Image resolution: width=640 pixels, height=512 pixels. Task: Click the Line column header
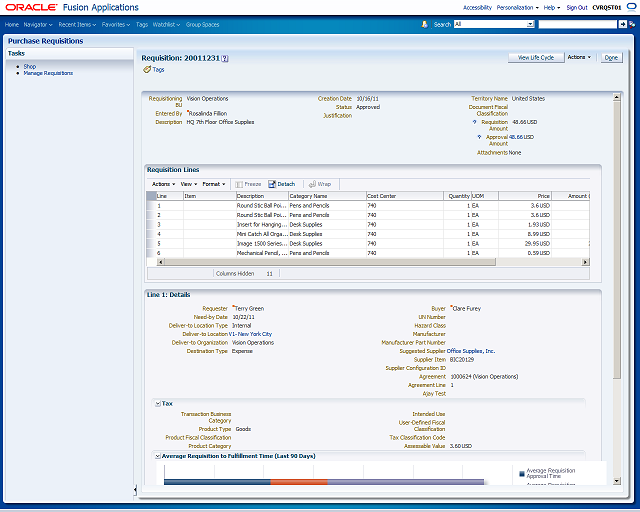[169, 196]
